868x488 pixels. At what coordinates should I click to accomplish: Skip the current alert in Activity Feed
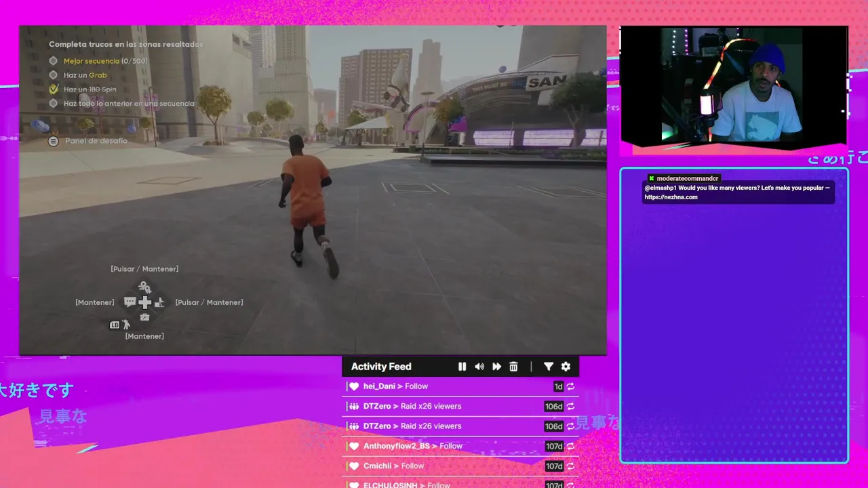pyautogui.click(x=496, y=367)
